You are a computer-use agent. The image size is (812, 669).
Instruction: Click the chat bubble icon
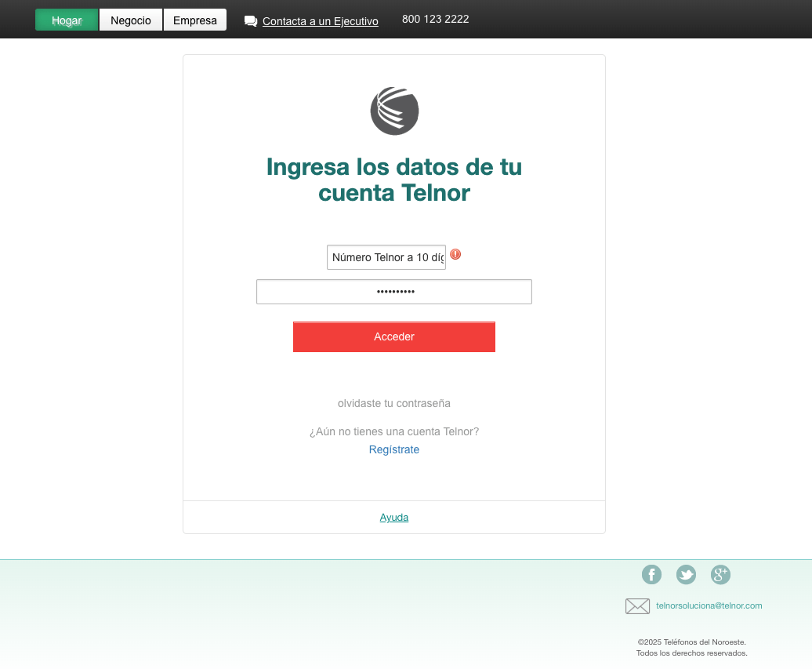tap(251, 21)
